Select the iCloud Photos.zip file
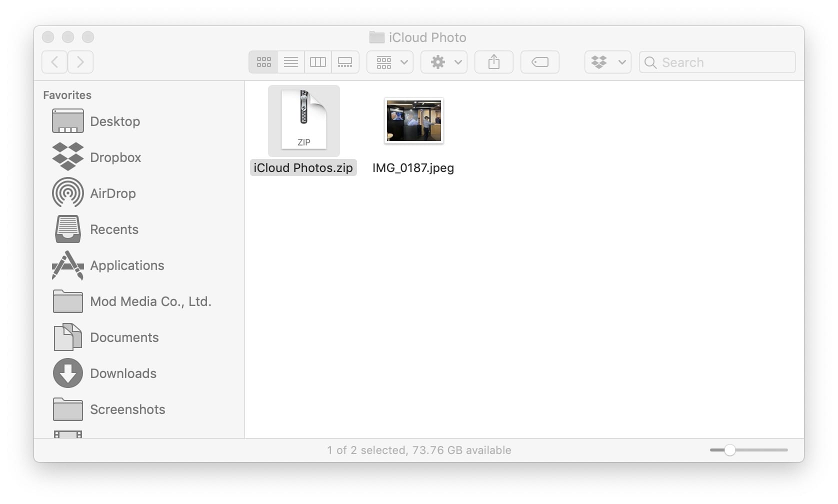The height and width of the screenshot is (504, 838). tap(304, 121)
